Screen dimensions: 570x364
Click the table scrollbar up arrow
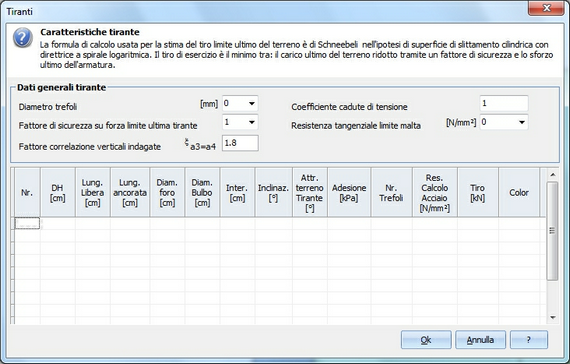tap(553, 175)
